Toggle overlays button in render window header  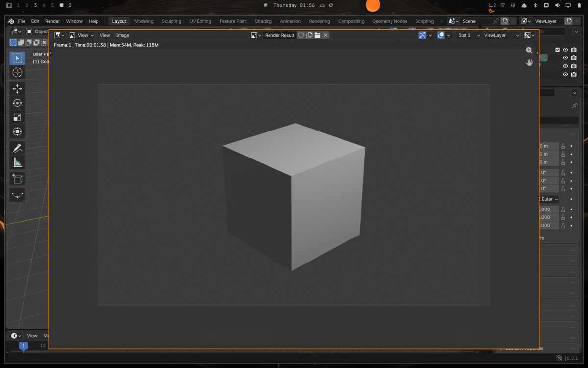(441, 35)
